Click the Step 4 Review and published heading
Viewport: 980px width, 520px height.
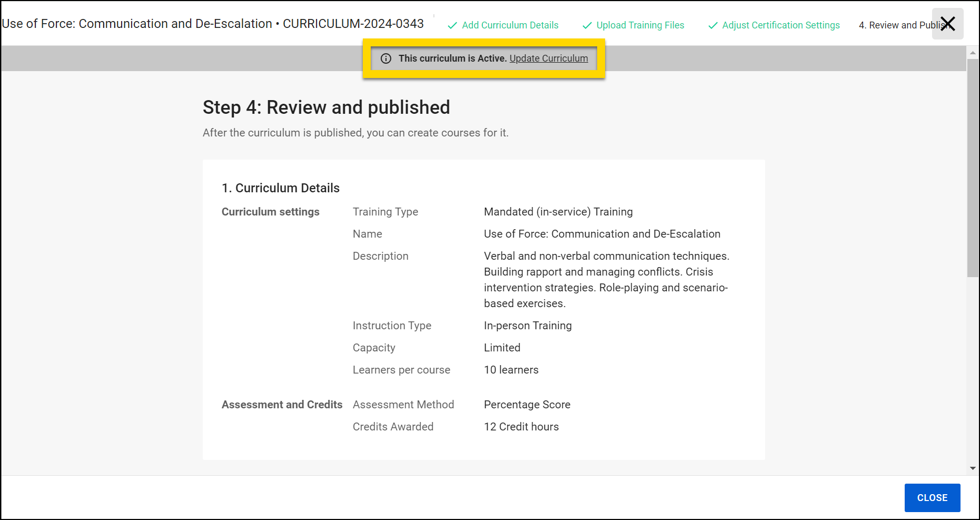[326, 107]
